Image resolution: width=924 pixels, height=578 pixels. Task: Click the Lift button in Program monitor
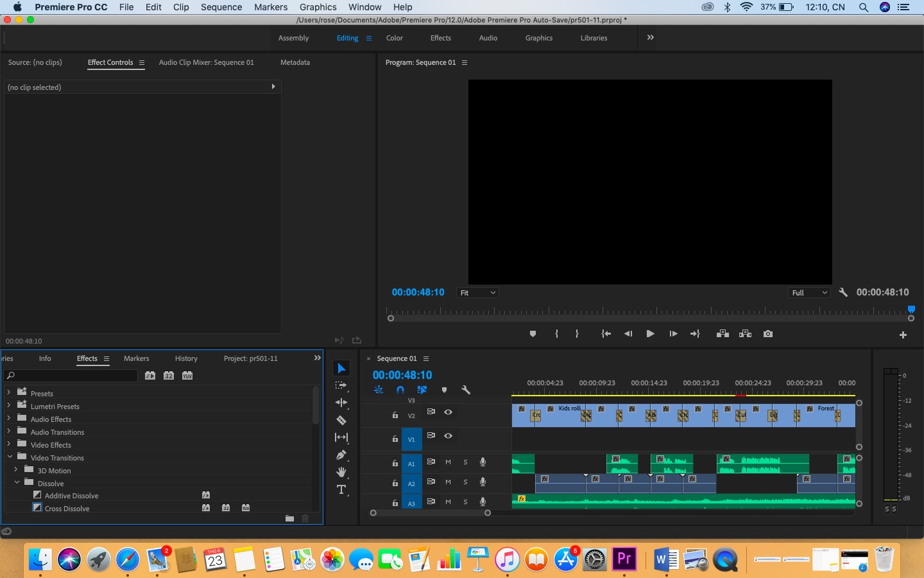(723, 334)
